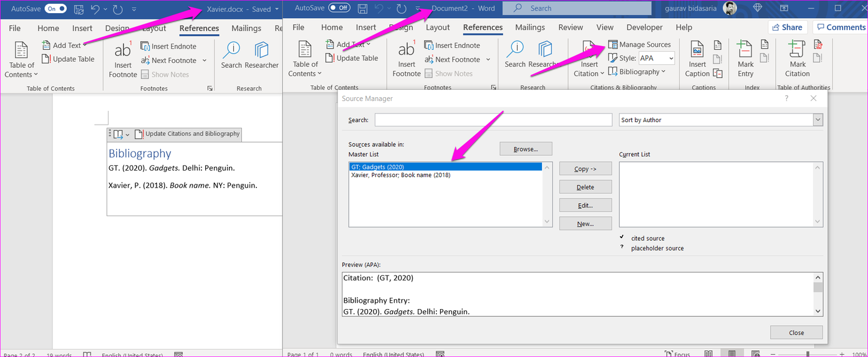Click Update Table in Document2 window
This screenshot has height=357, width=868.
[352, 58]
